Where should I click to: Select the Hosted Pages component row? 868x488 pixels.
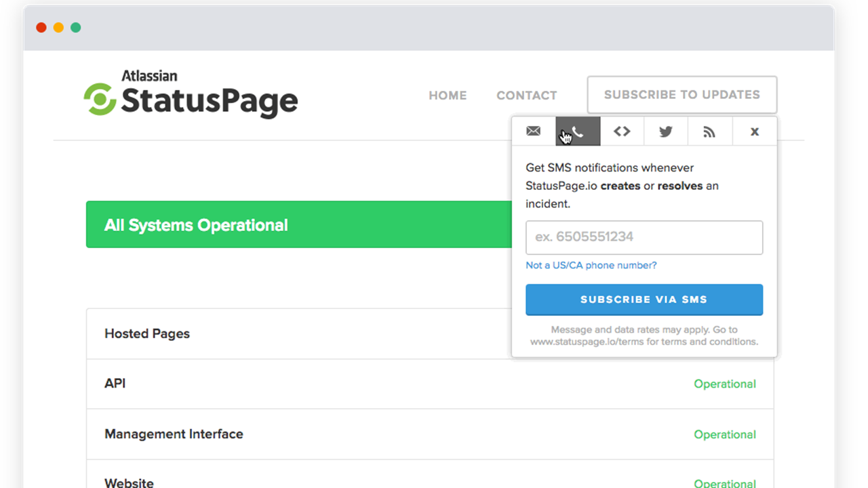point(147,333)
